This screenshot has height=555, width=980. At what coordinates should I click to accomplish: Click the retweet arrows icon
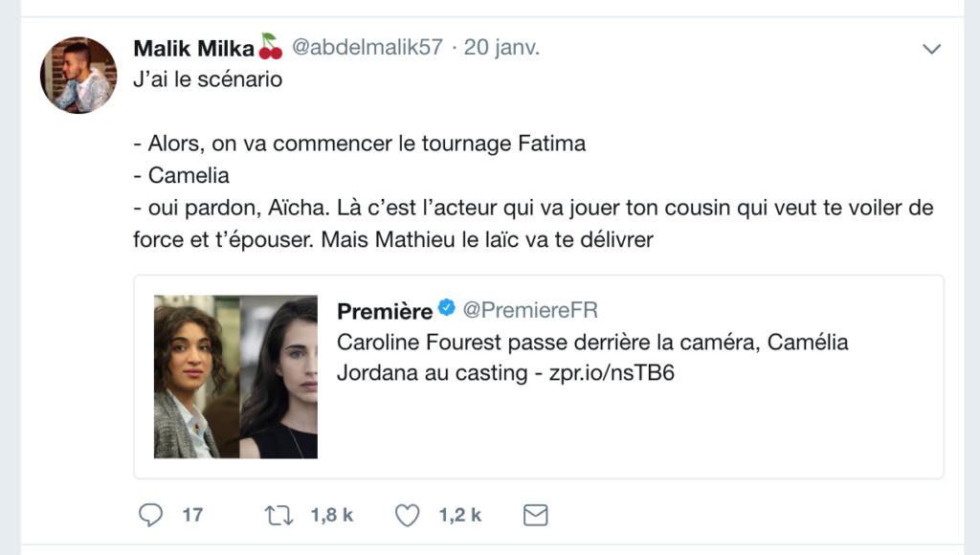coord(278,516)
